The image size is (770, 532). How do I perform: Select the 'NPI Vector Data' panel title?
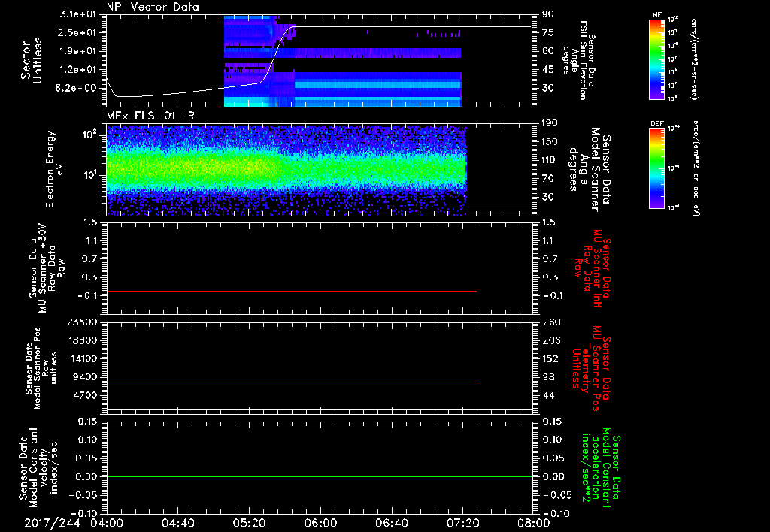[153, 7]
